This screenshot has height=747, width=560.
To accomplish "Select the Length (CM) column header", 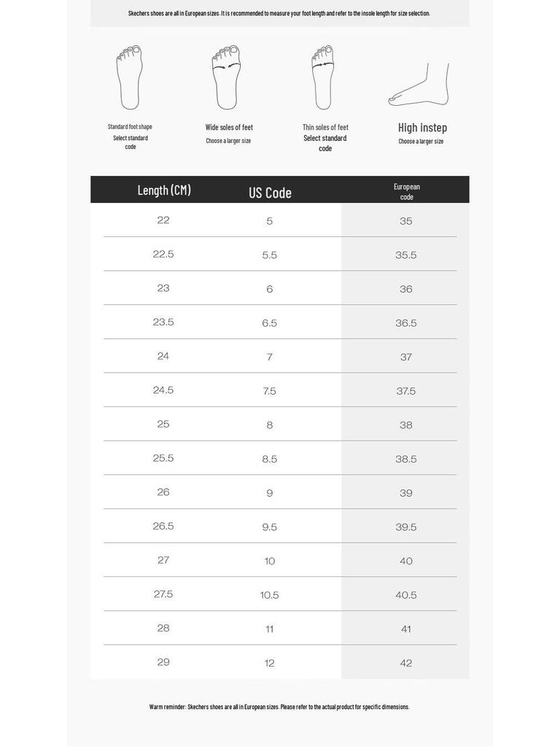I will [164, 190].
